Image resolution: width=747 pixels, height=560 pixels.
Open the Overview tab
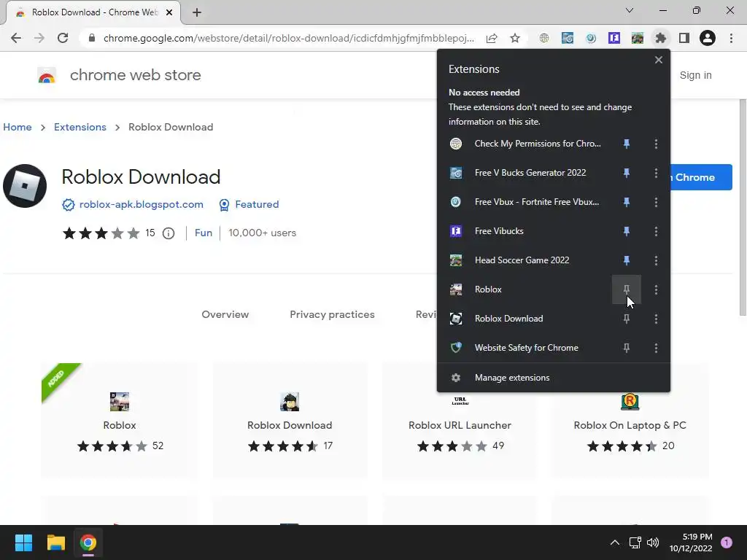tap(225, 314)
